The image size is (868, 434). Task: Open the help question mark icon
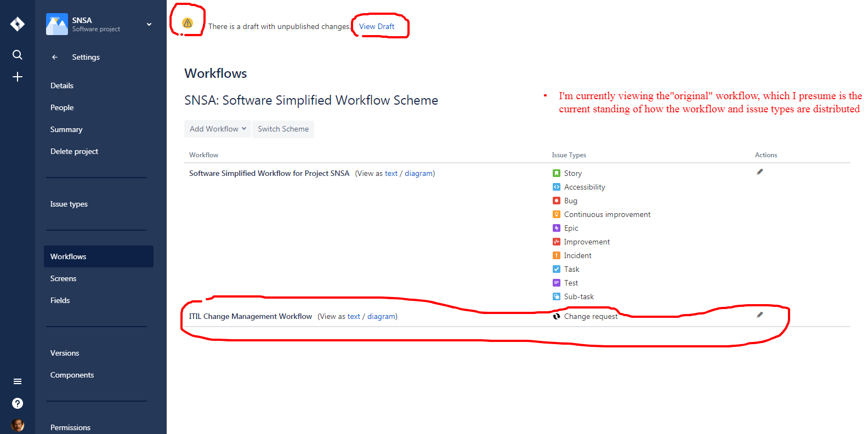(x=18, y=403)
